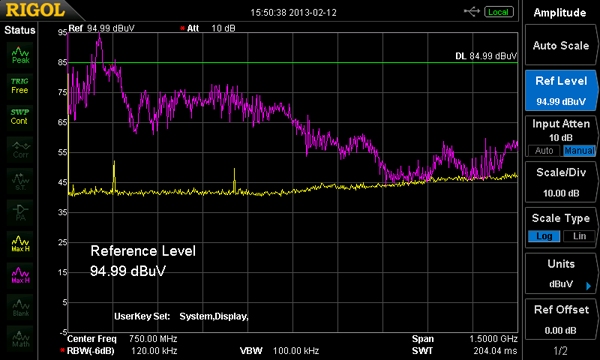Select the magenta Max H trace icon
600x360 pixels.
(x=20, y=275)
